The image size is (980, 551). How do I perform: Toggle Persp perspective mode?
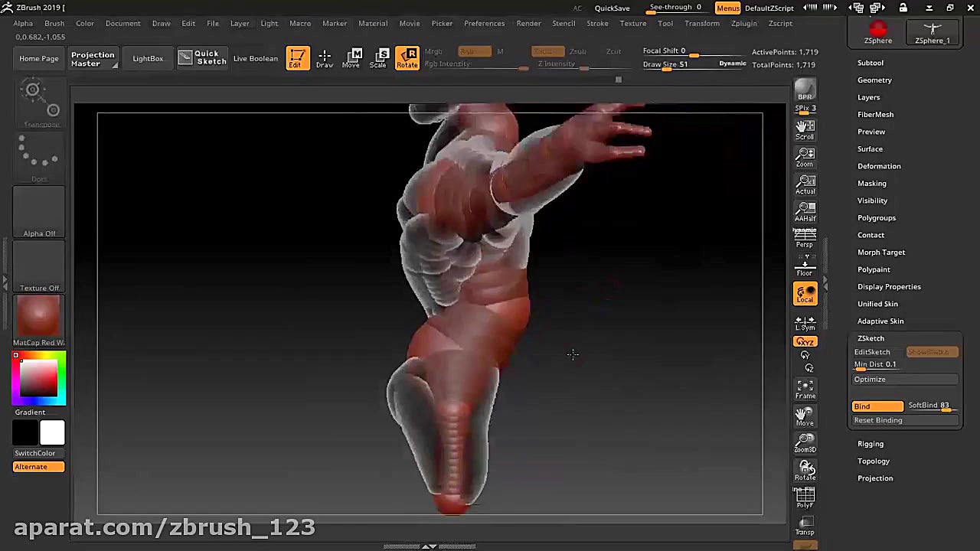[805, 239]
